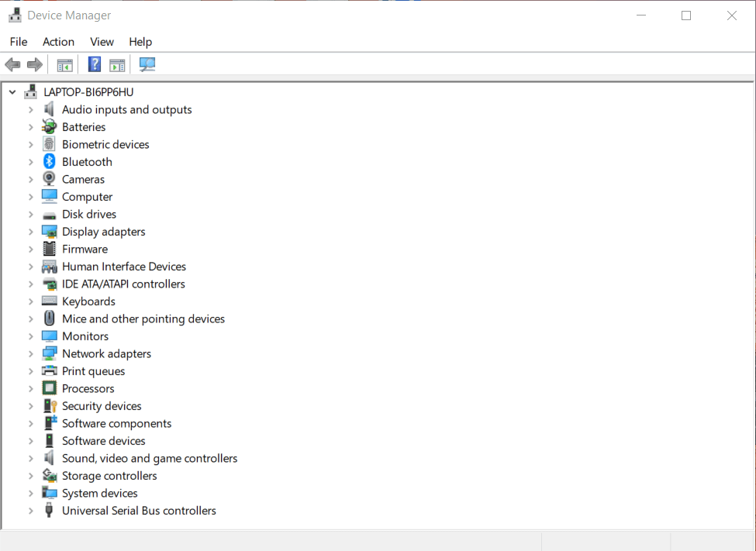The height and width of the screenshot is (551, 756).
Task: Open the View menu
Action: [102, 42]
